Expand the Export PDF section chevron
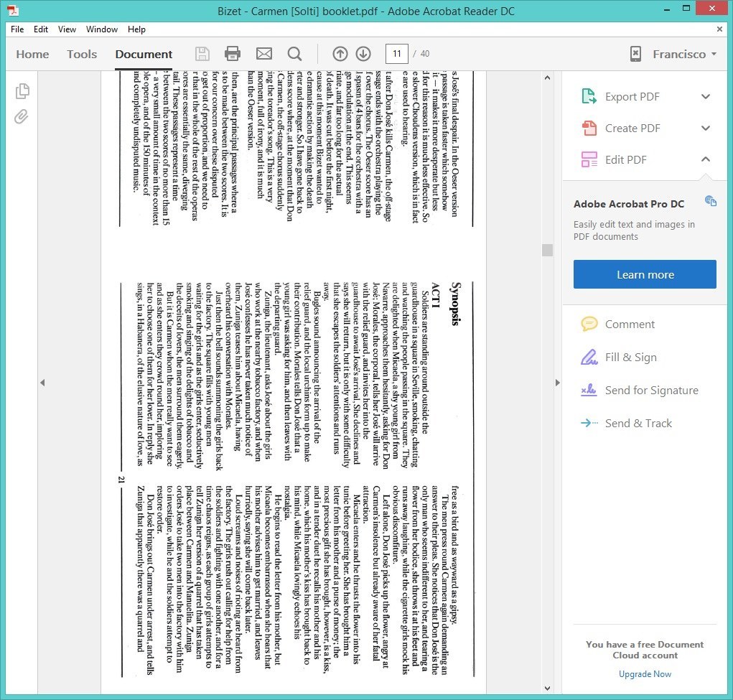This screenshot has width=733, height=700. [x=706, y=97]
